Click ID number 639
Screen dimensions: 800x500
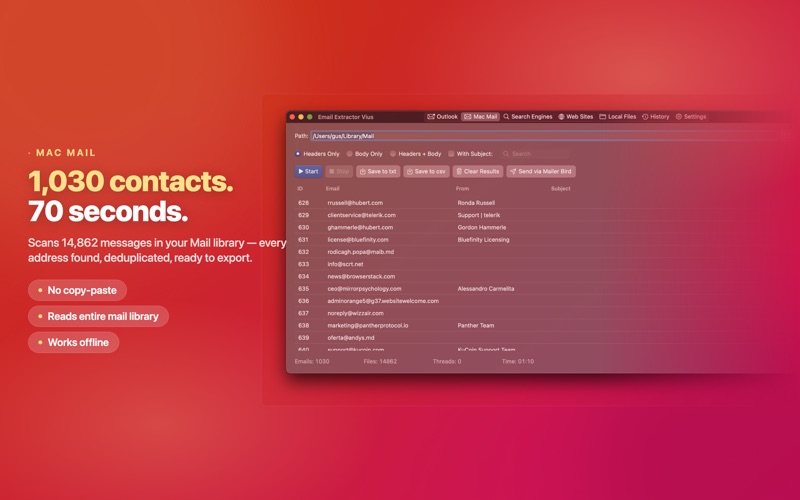click(304, 338)
